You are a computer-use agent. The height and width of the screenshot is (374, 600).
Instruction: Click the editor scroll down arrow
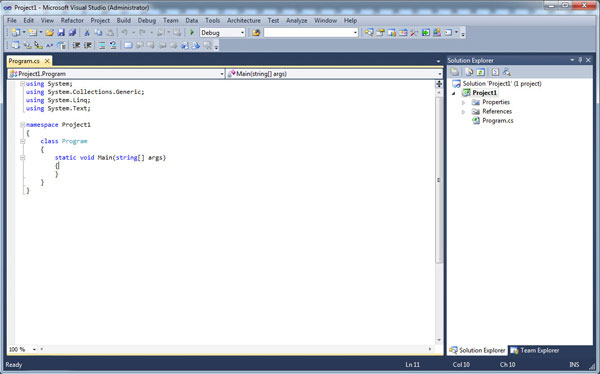439,340
